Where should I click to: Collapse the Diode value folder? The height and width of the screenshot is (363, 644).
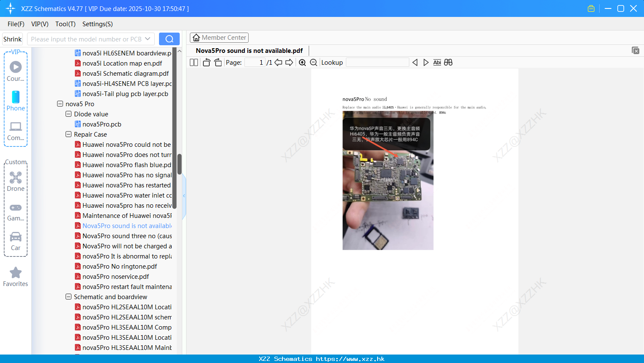click(69, 114)
